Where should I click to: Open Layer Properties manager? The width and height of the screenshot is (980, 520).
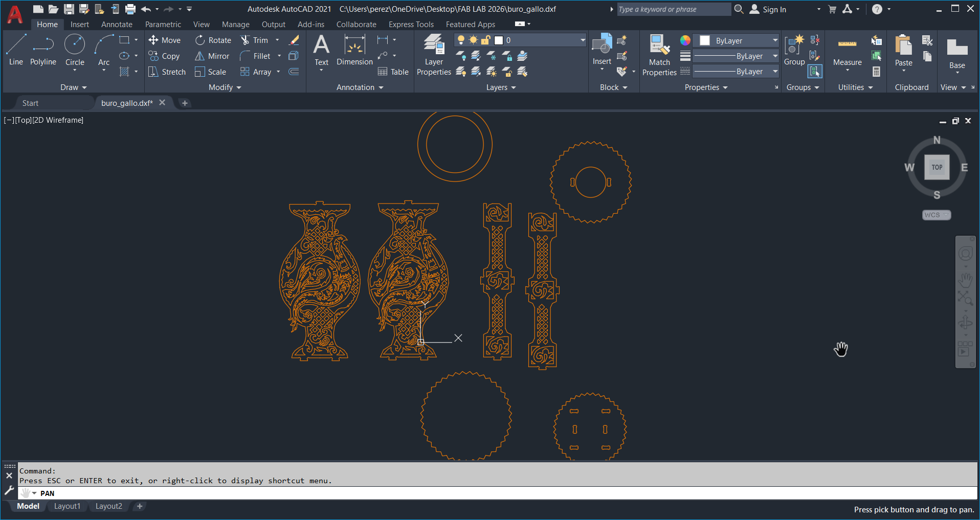(433, 53)
